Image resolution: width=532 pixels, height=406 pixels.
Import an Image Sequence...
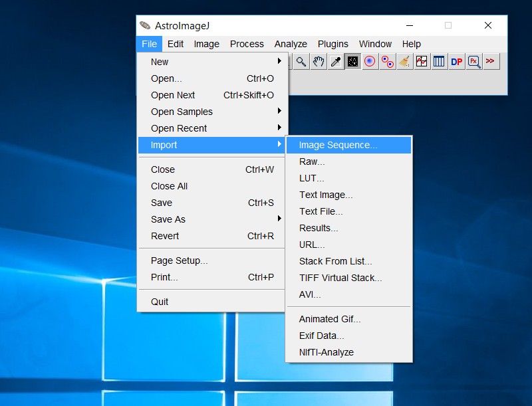pyautogui.click(x=348, y=145)
